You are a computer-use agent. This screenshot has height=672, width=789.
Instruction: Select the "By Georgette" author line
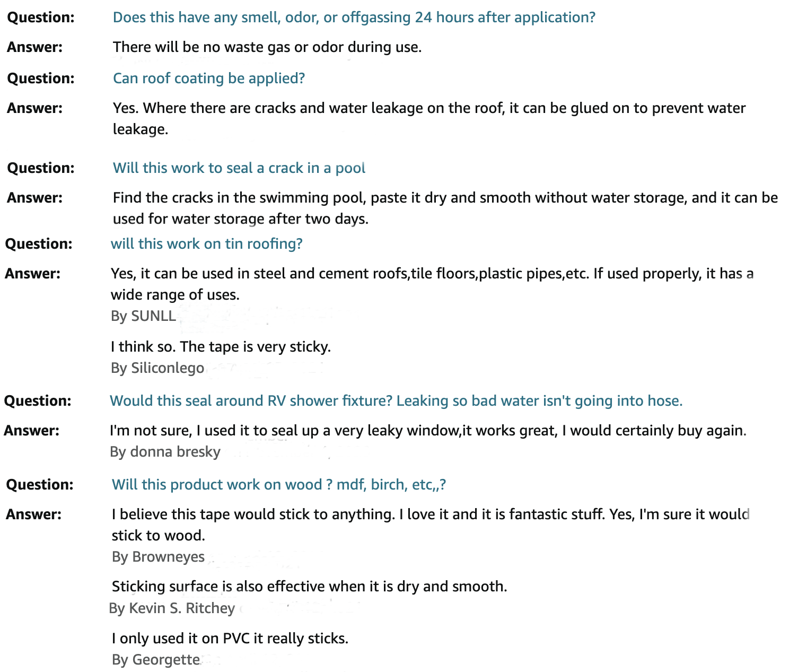click(156, 660)
